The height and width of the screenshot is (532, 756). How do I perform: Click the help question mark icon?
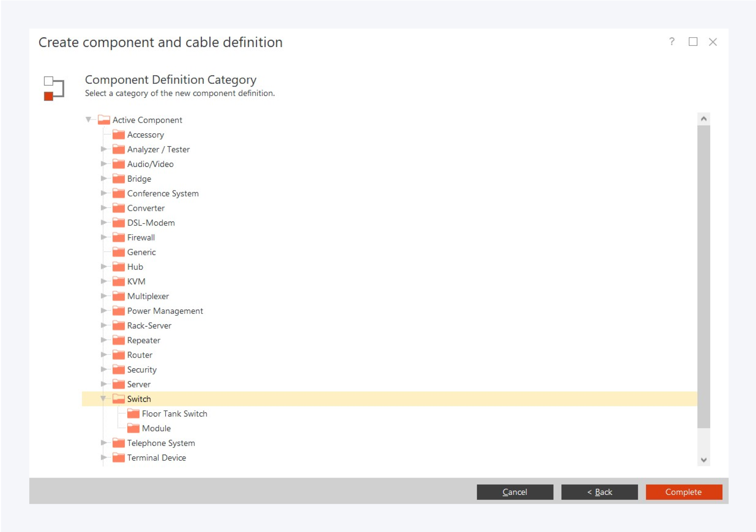pos(671,42)
